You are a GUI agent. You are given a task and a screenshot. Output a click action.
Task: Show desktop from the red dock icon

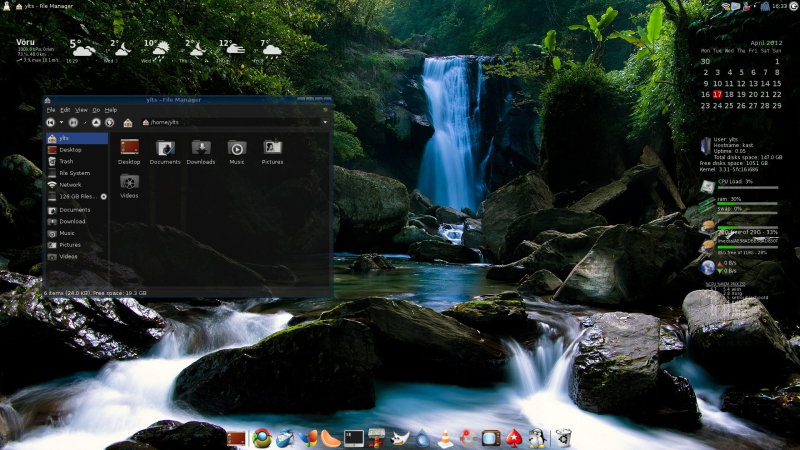(x=236, y=438)
